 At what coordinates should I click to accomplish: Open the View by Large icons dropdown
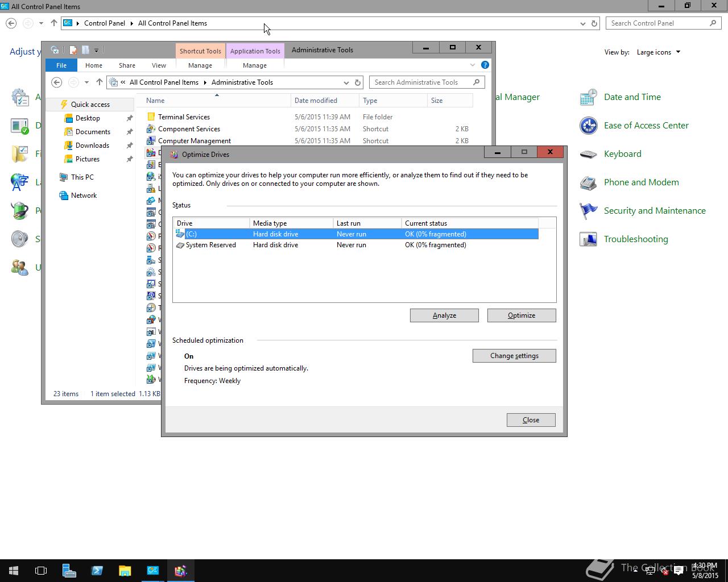(x=659, y=52)
